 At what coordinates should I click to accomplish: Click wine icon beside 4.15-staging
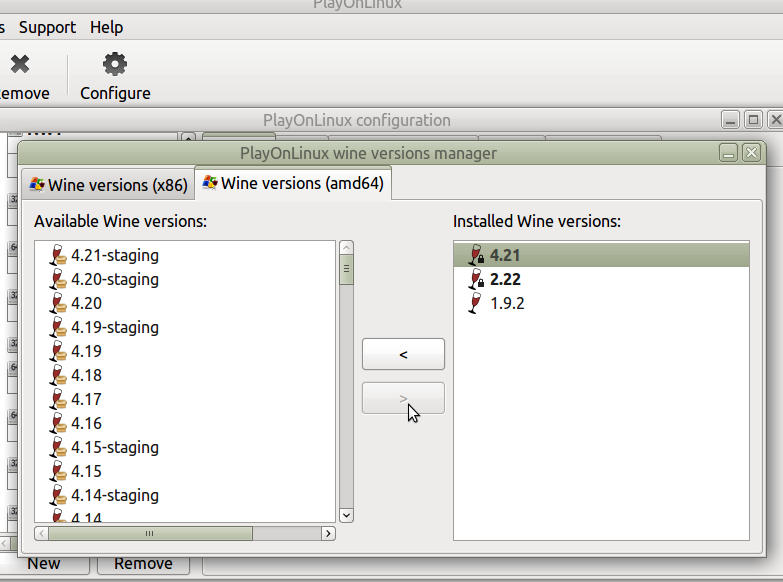tap(58, 447)
